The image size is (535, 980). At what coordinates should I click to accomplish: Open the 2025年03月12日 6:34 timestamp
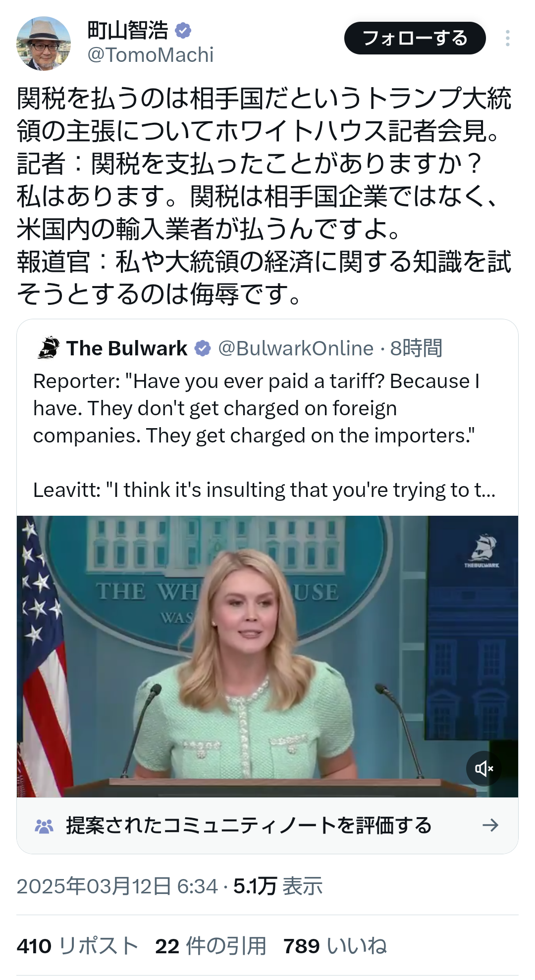click(117, 886)
